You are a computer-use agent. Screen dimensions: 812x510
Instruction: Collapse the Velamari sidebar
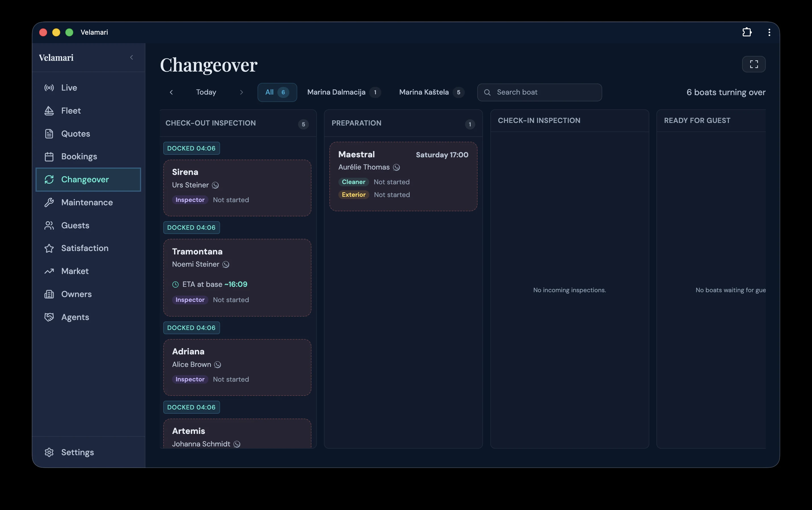[131, 57]
